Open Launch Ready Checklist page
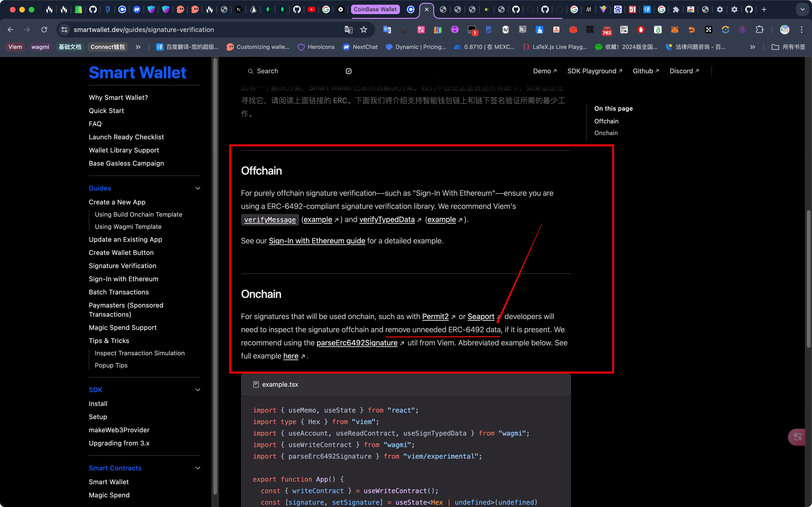The image size is (812, 507). [126, 137]
